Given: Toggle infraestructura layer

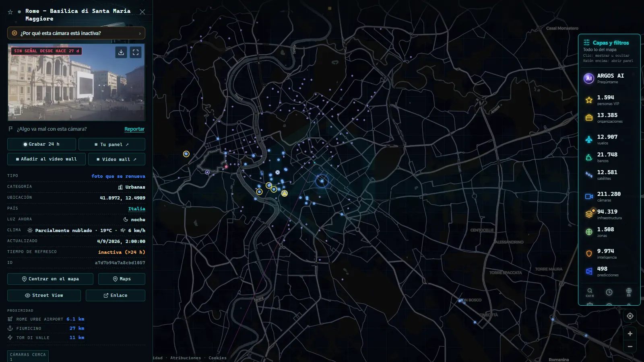Looking at the screenshot, I should [x=609, y=214].
